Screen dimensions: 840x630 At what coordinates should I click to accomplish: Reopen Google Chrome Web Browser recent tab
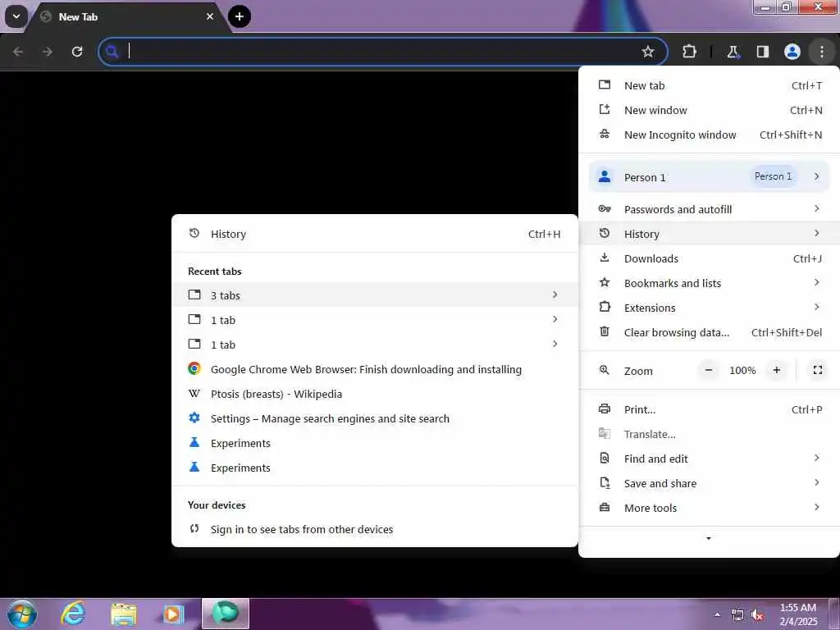click(374, 369)
